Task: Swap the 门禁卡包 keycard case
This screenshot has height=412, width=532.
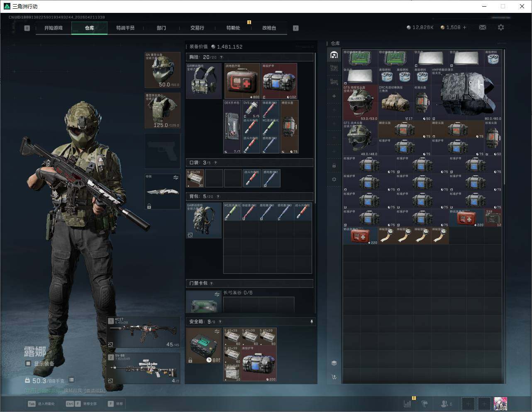Action: (217, 294)
